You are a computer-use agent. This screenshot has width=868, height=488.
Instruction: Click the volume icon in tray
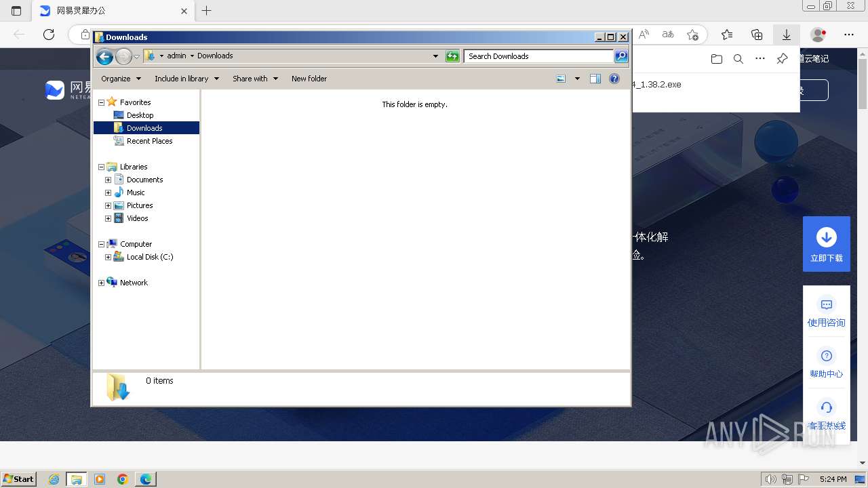point(771,479)
